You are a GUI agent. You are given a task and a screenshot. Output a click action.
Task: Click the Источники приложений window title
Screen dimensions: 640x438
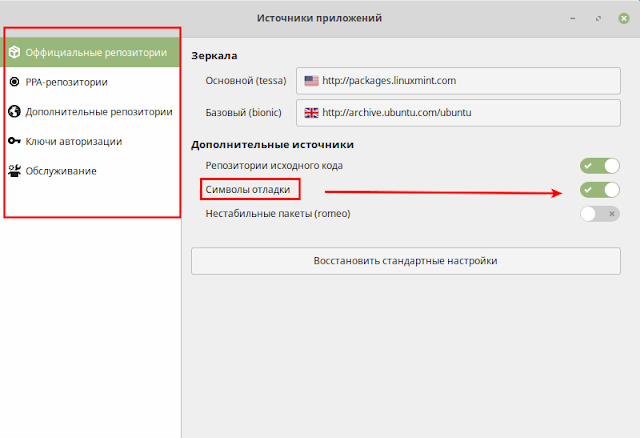click(x=319, y=18)
